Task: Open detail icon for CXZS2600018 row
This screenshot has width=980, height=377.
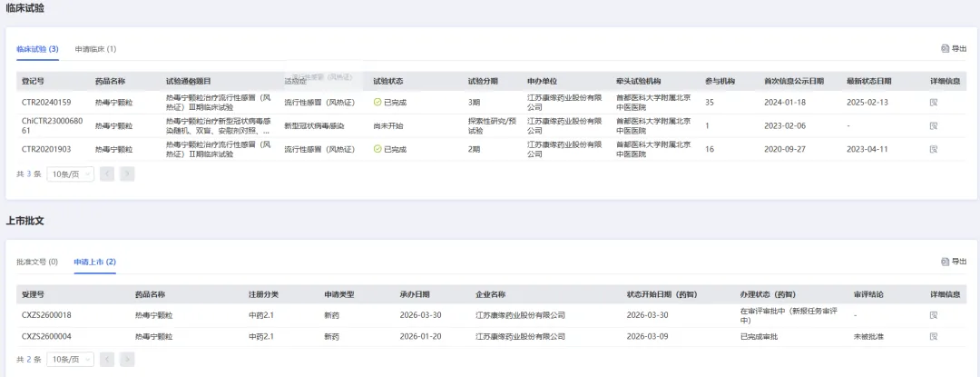Action: click(934, 314)
